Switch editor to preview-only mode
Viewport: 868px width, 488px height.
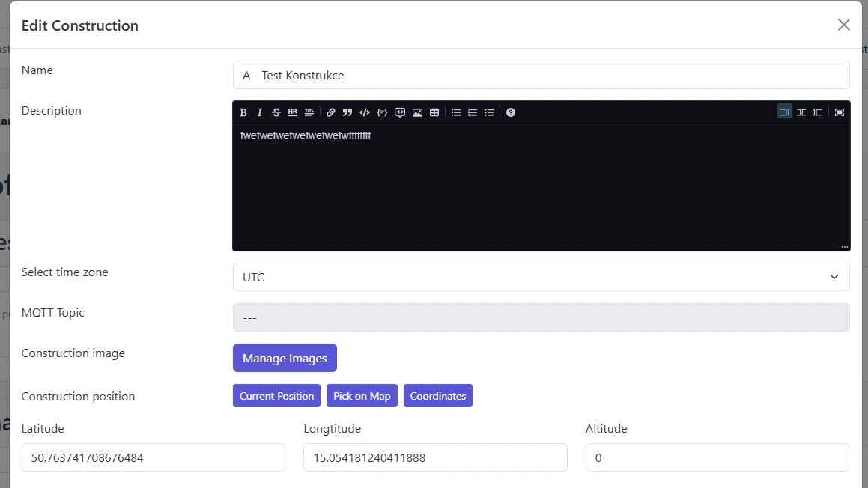818,112
